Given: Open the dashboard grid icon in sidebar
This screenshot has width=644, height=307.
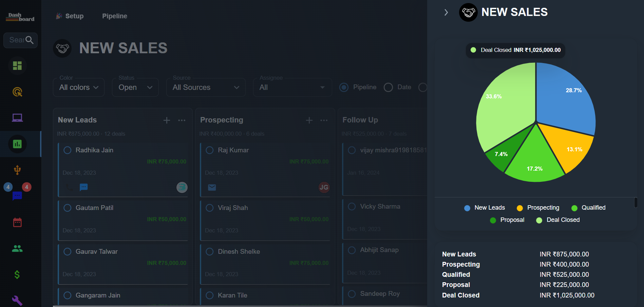Looking at the screenshot, I should pos(17,65).
